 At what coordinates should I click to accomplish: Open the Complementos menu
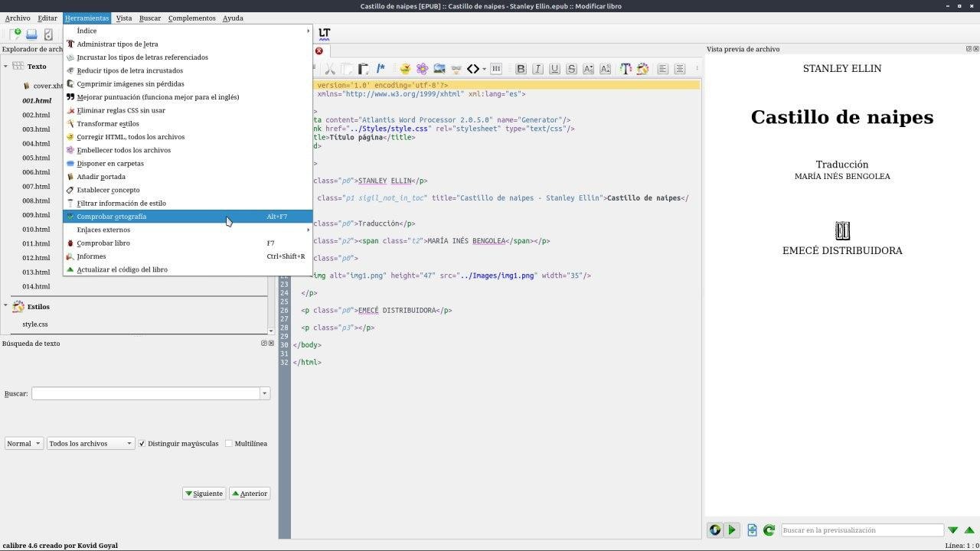coord(191,18)
